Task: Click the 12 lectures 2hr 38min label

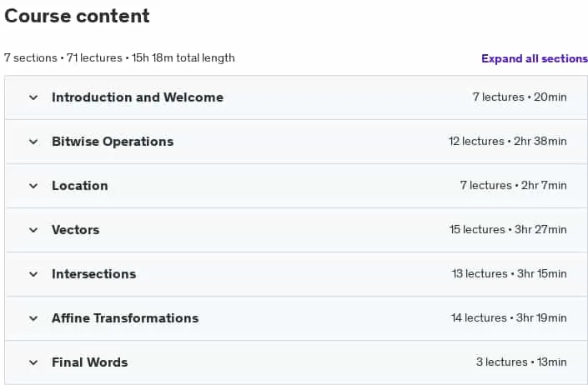Action: 508,142
